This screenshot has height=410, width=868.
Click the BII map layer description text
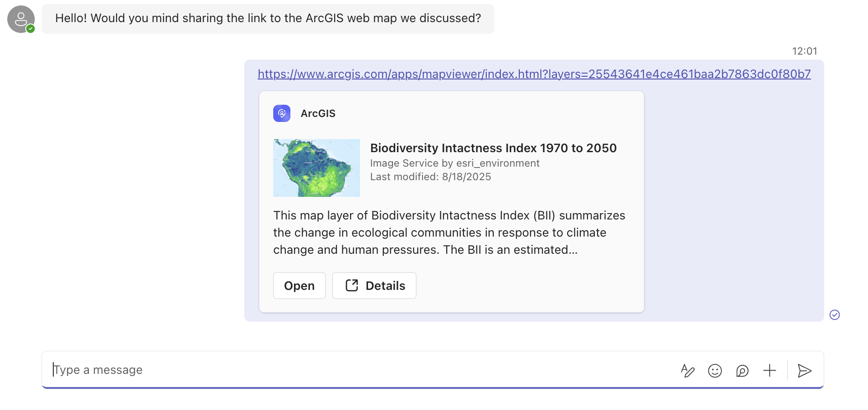[x=449, y=233]
